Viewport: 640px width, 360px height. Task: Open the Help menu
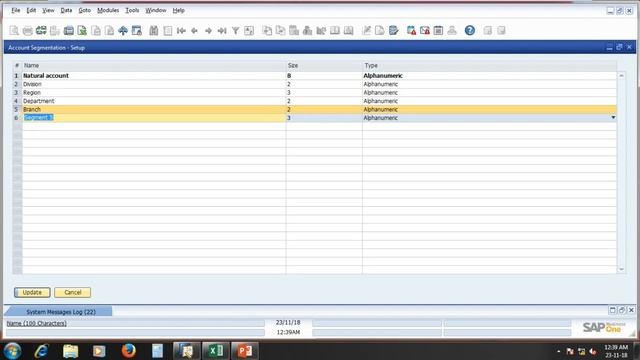[178, 10]
